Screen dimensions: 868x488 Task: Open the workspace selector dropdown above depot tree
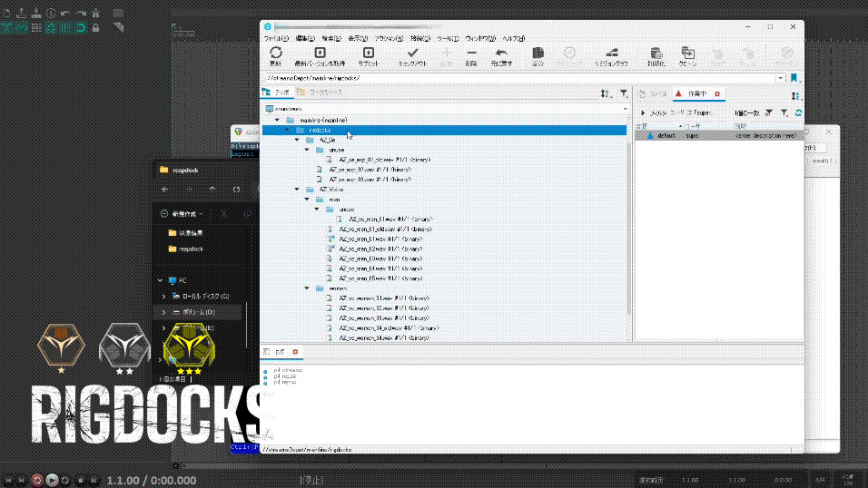[x=626, y=109]
